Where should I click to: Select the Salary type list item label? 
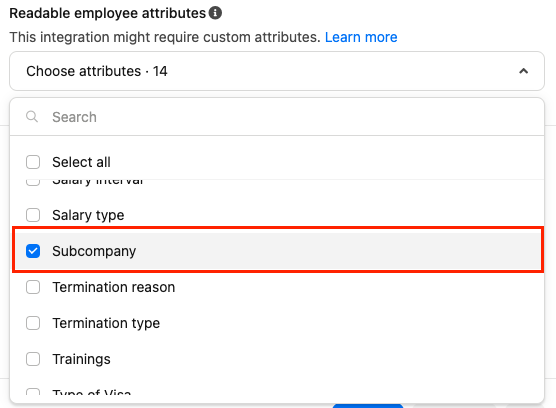click(88, 215)
